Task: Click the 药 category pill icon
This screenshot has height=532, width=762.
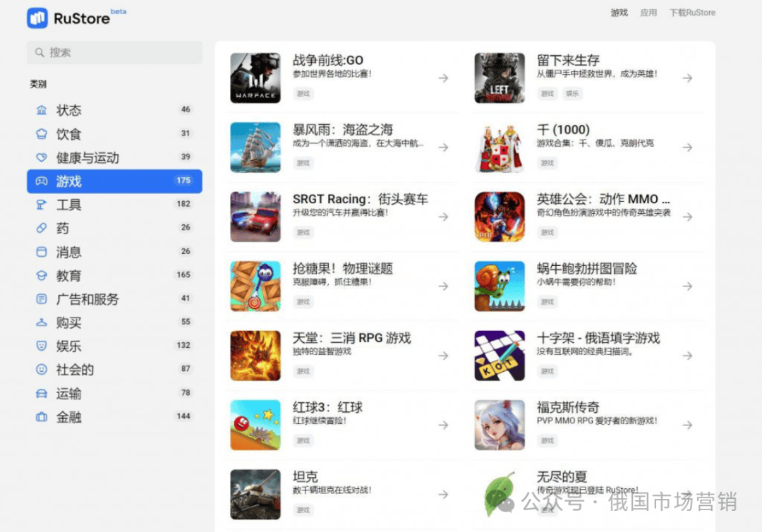Action: point(42,228)
